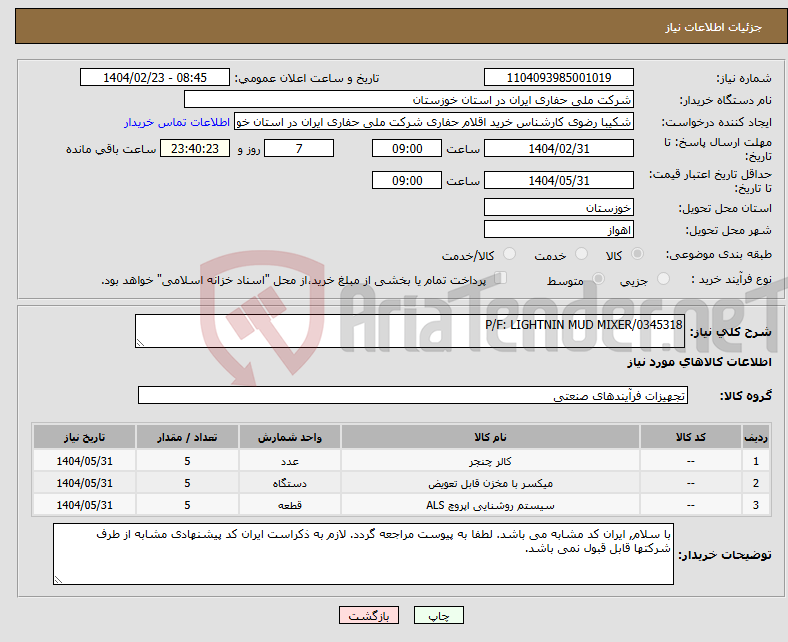Click the remaining days field showing 7
Image resolution: width=788 pixels, height=642 pixels.
click(299, 148)
